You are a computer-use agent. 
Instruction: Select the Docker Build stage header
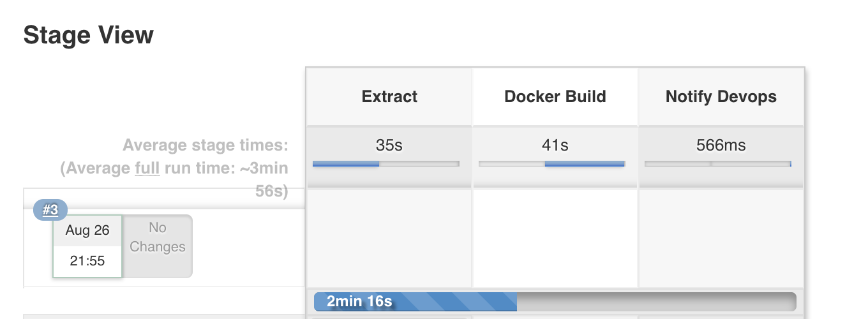click(x=555, y=97)
